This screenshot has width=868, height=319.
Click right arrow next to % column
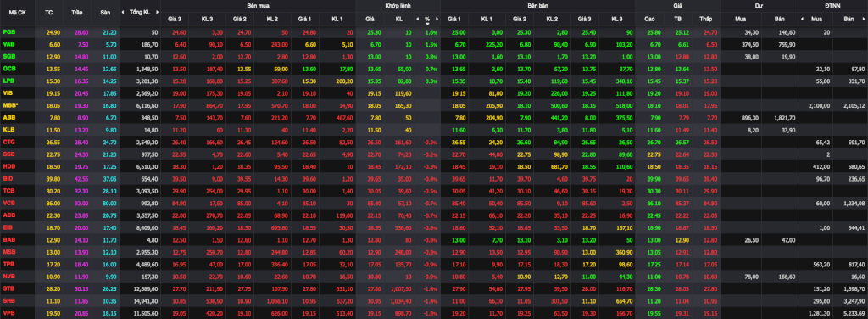437,19
